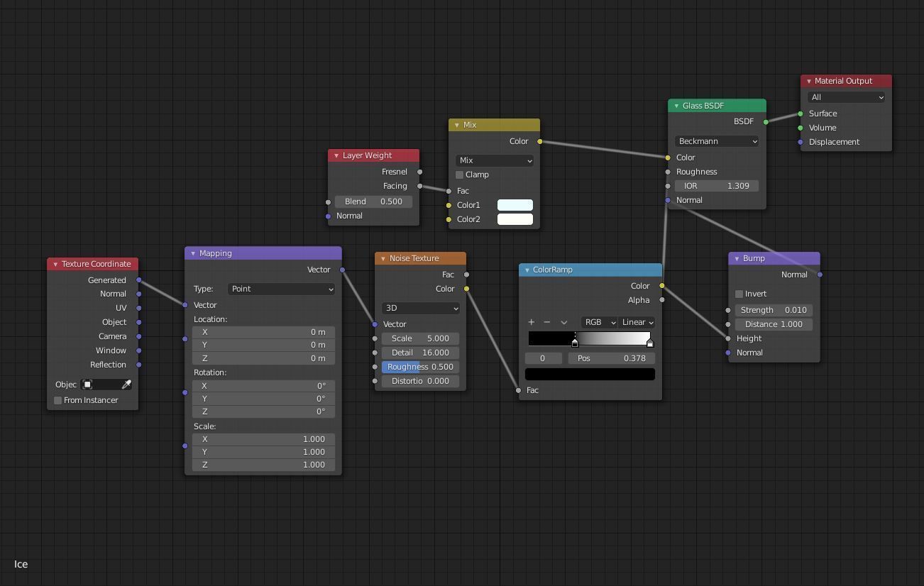Click the object picker icon in Texture Coordinate
Image resolution: width=924 pixels, height=586 pixels.
(x=87, y=385)
